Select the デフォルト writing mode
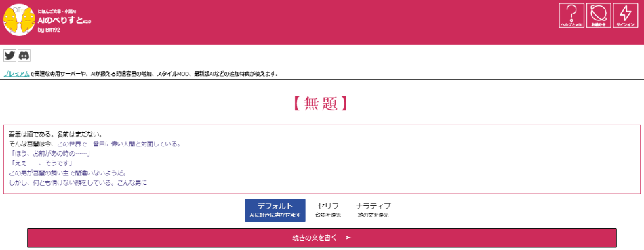This screenshot has width=644, height=250. (x=275, y=210)
